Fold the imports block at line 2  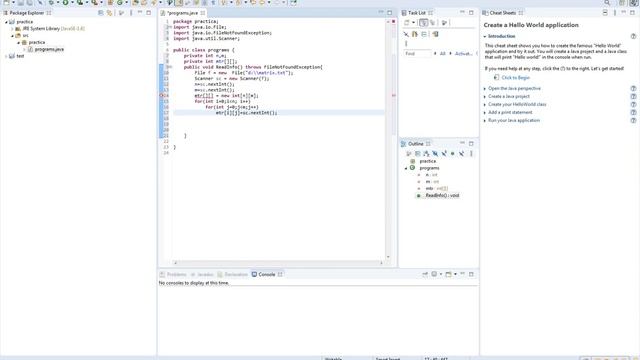click(x=170, y=27)
